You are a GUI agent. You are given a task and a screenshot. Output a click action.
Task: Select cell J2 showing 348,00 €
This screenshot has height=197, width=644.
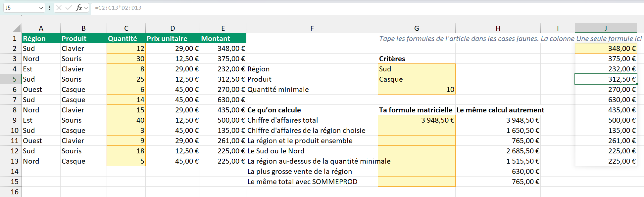point(606,48)
